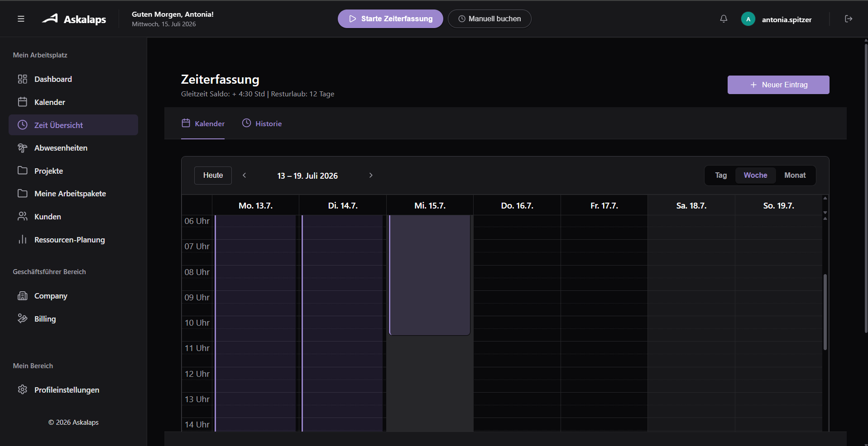
Task: Click the Monday time entry block
Action: pyautogui.click(x=255, y=323)
